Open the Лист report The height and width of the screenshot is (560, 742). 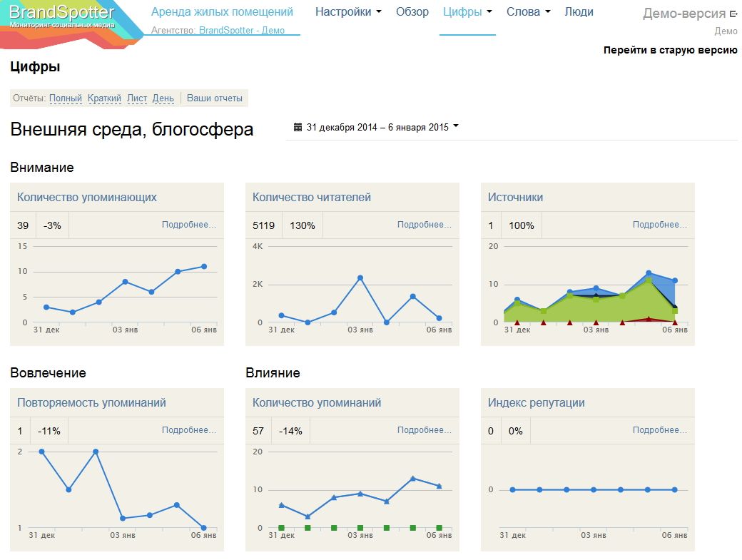pos(137,98)
